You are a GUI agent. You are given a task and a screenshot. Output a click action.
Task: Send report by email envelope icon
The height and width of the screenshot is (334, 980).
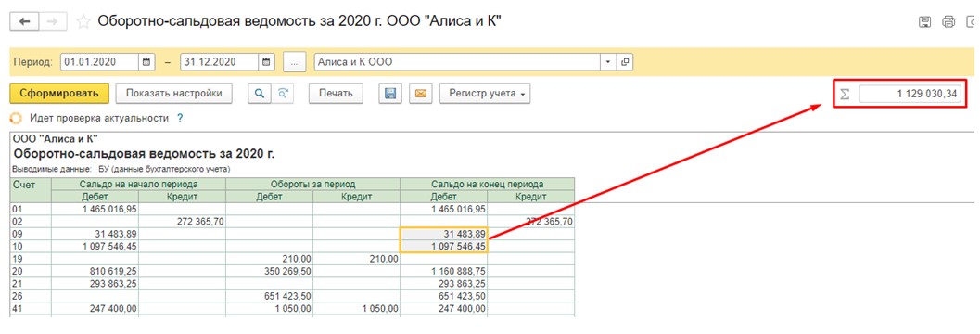(421, 93)
